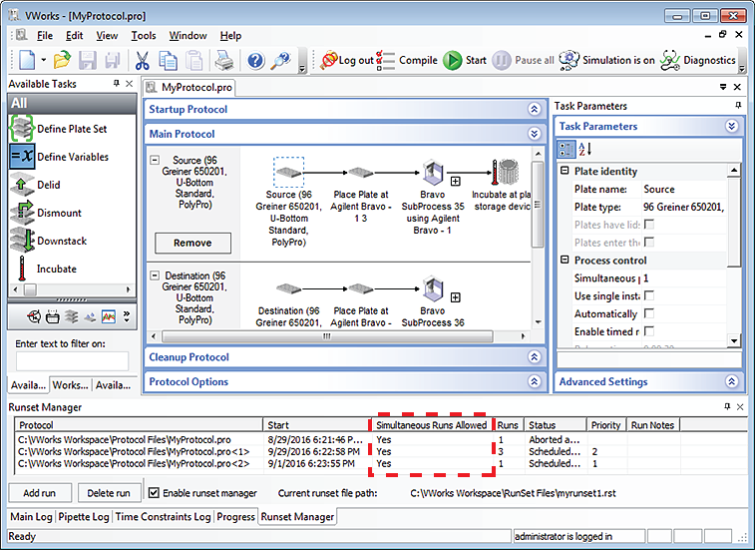The width and height of the screenshot is (756, 550).
Task: Expand the Advanced Settings panel
Action: pos(731,381)
